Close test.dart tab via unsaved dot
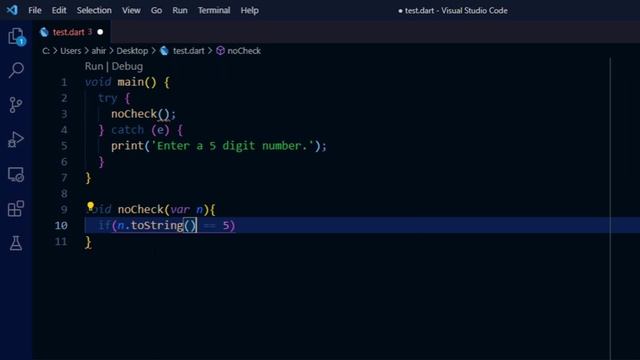 (x=100, y=32)
